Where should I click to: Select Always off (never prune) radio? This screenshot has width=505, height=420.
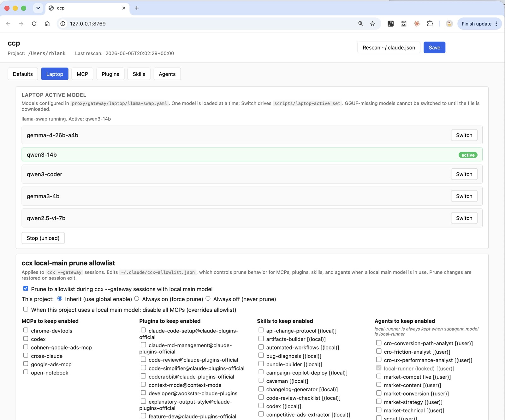click(208, 299)
